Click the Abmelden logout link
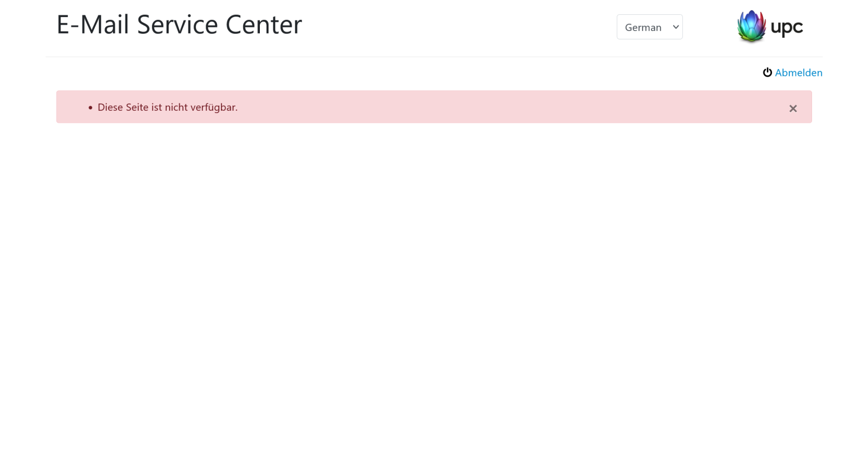Viewport: 868px width, 450px height. pos(798,73)
